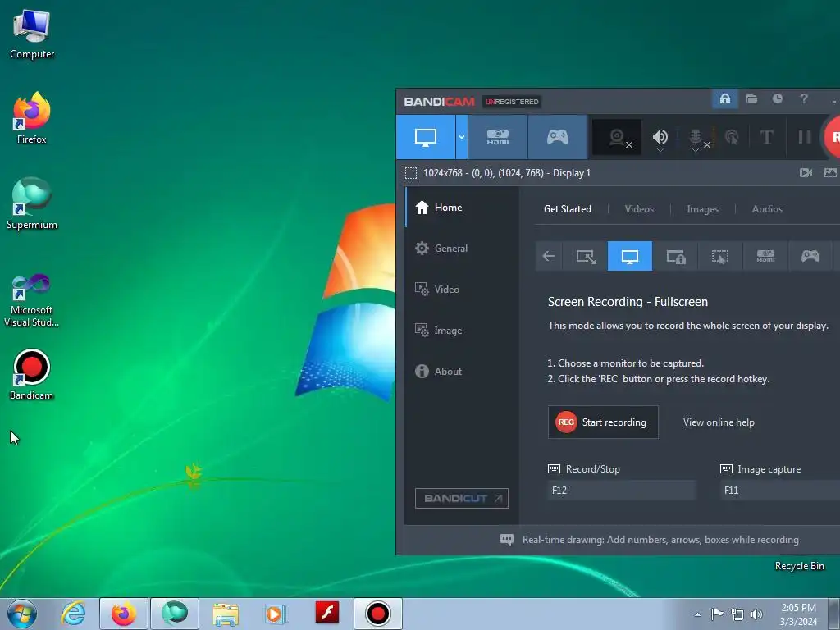
Task: Open Windows Explorer from the taskbar
Action: point(226,614)
